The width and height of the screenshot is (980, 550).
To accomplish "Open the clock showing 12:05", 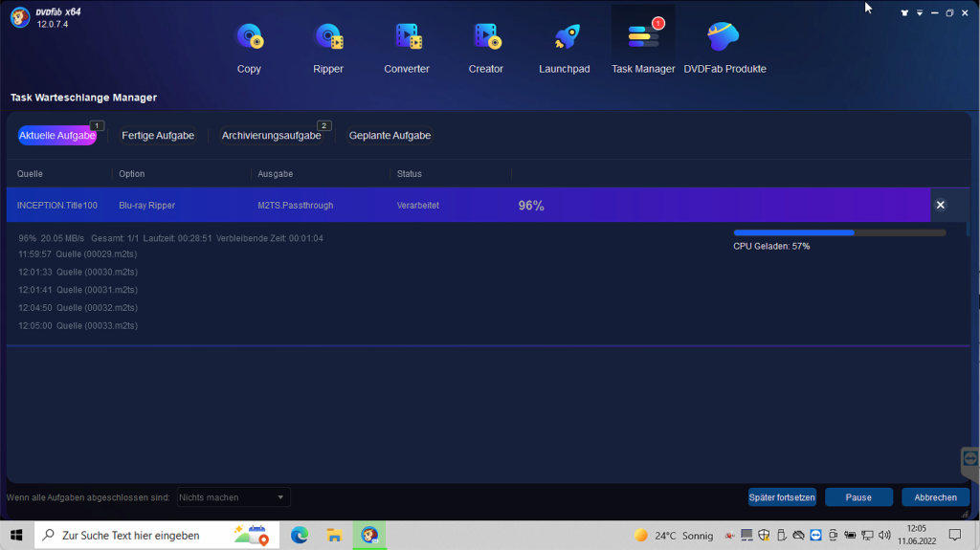I will (917, 535).
